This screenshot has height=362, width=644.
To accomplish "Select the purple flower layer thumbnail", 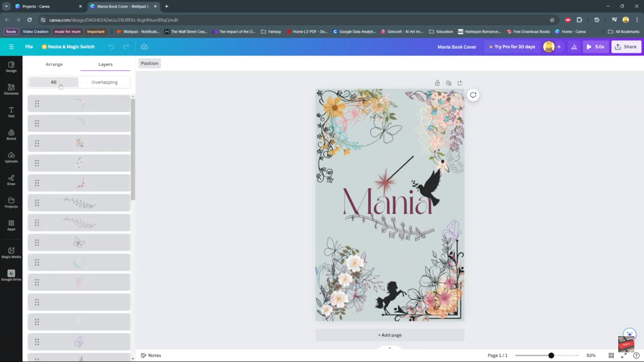I will point(79,342).
